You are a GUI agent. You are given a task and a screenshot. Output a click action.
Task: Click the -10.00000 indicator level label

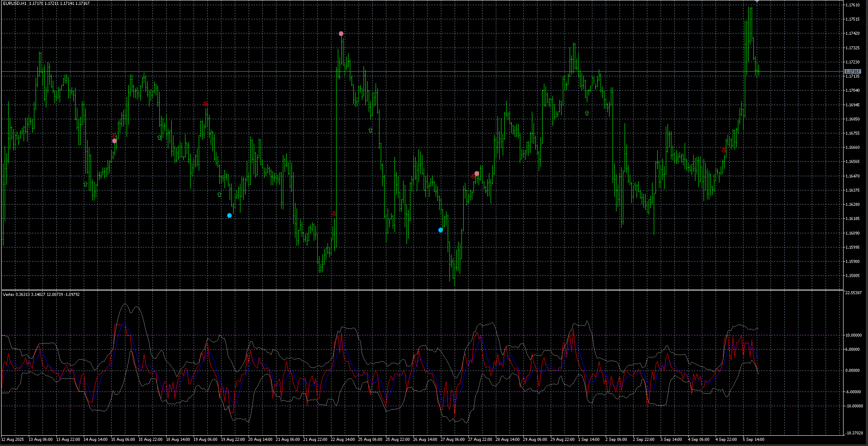coord(853,406)
